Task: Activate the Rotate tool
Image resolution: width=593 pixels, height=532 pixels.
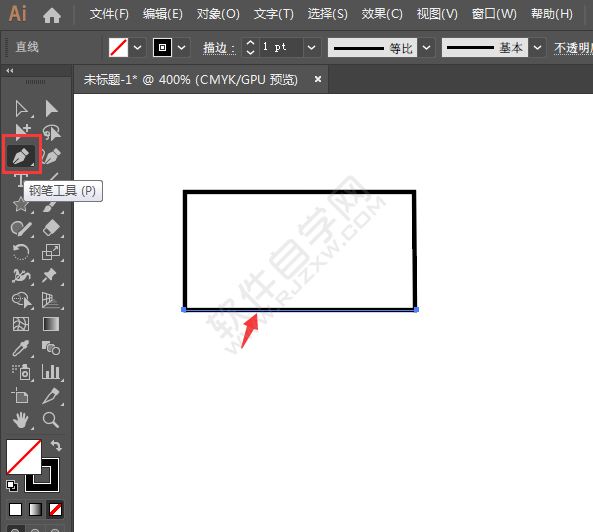Action: pyautogui.click(x=21, y=252)
